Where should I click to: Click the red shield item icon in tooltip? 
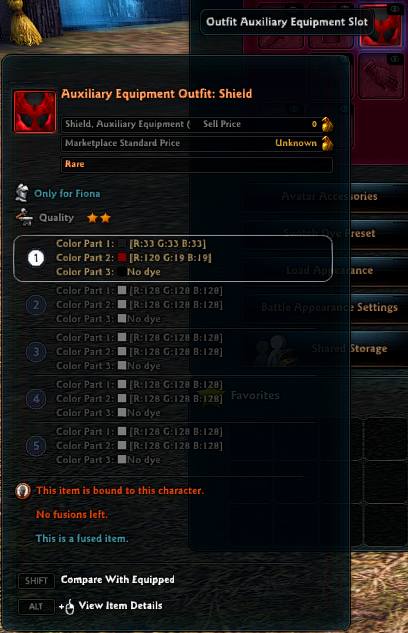click(35, 111)
